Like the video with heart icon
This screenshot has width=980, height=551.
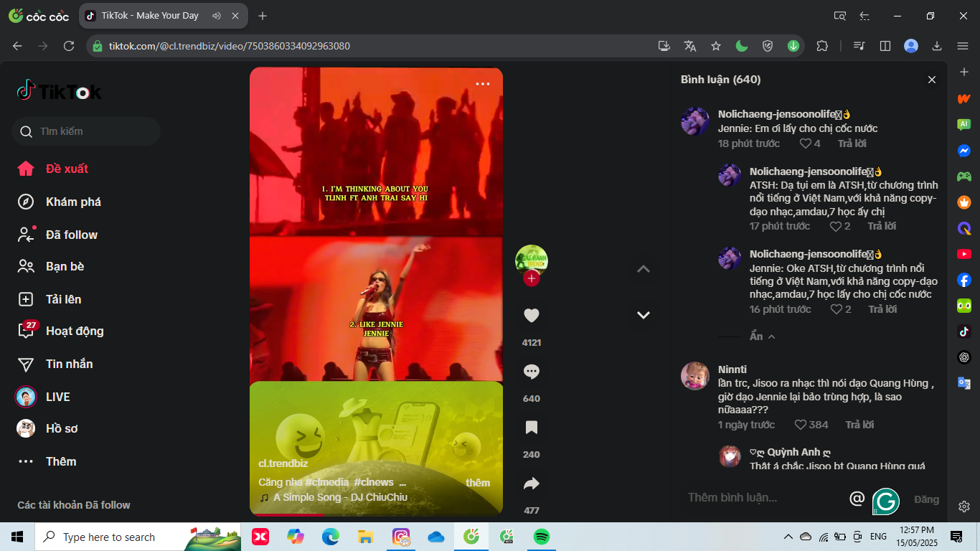pyautogui.click(x=531, y=316)
